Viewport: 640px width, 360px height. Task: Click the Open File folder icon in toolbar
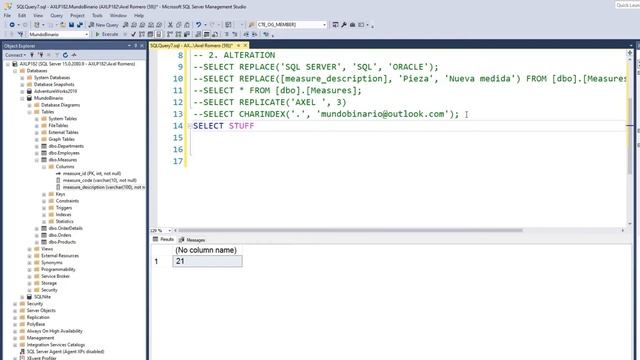(63, 25)
